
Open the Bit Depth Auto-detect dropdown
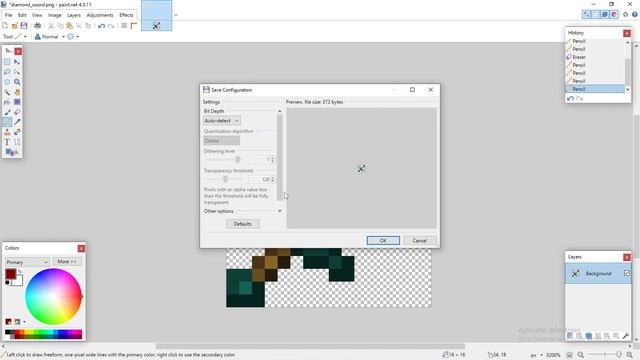click(x=222, y=121)
